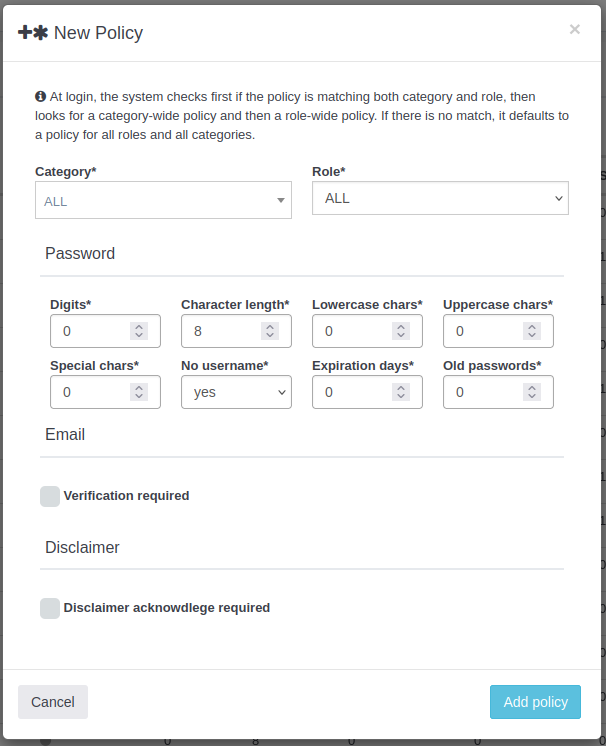Open the No username dropdown
The height and width of the screenshot is (746, 606).
pyautogui.click(x=236, y=392)
